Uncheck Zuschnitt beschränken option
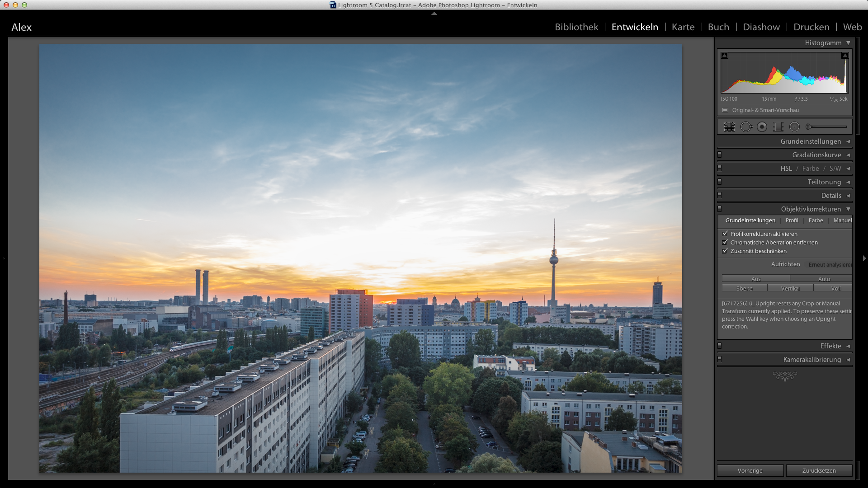 coord(725,251)
